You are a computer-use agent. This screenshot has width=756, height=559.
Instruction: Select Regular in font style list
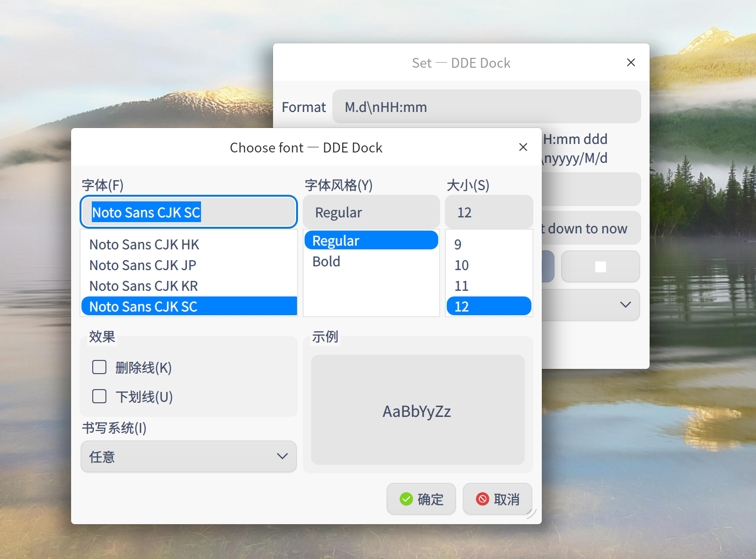336,241
